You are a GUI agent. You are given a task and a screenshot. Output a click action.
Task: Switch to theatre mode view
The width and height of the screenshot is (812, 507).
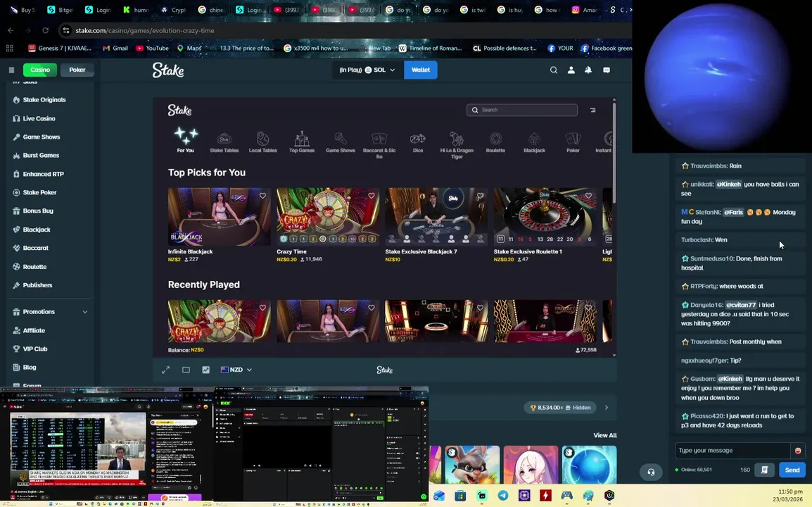point(186,370)
